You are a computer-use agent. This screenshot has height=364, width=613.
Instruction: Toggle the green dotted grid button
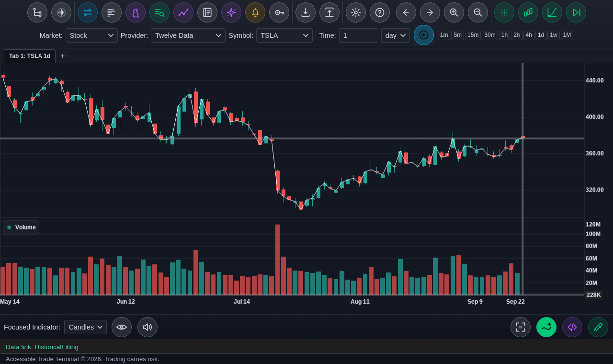(x=504, y=12)
